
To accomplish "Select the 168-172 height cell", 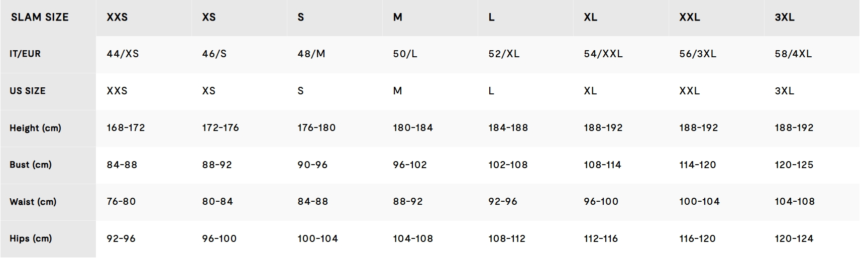I will [x=126, y=128].
